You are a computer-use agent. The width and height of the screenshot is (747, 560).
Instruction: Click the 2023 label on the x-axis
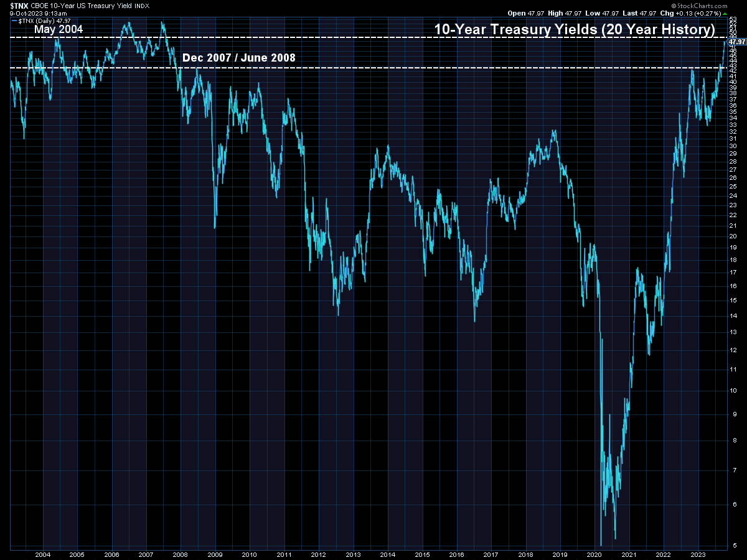pyautogui.click(x=697, y=554)
